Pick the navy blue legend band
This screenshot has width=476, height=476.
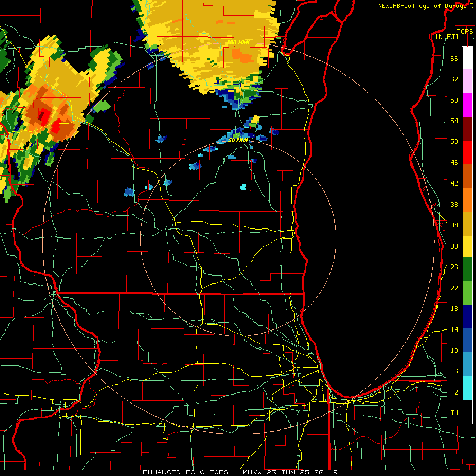(x=467, y=317)
